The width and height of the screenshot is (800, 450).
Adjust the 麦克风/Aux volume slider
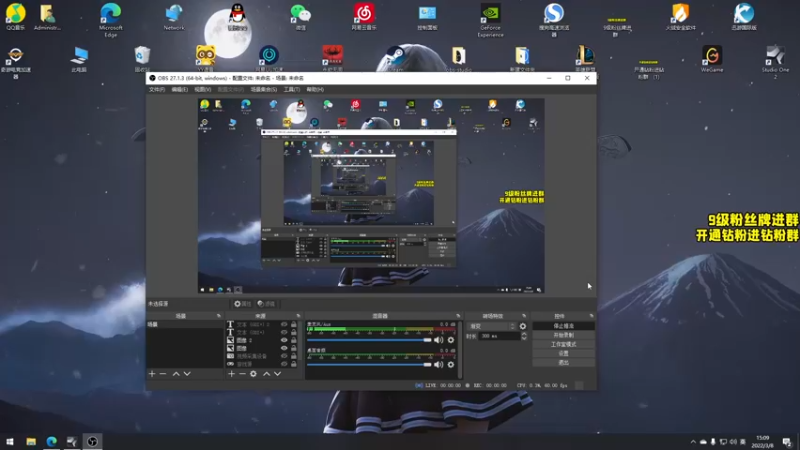[369, 340]
